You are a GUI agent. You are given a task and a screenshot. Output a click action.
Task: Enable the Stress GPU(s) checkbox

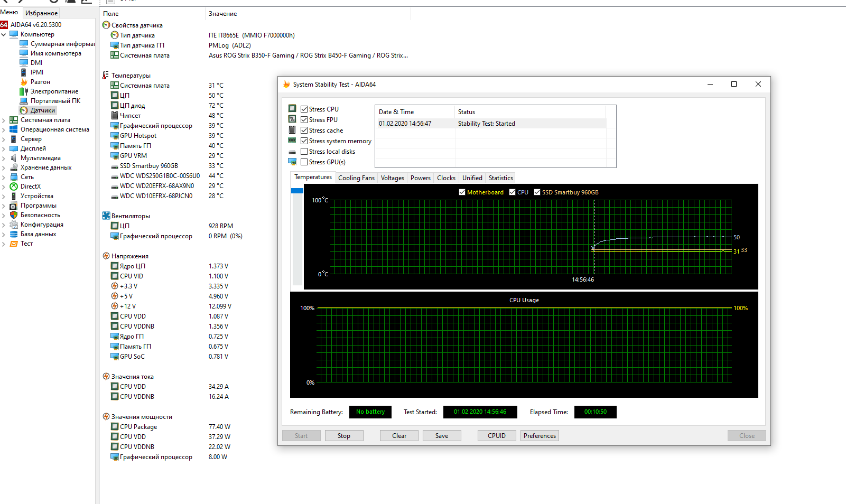[304, 162]
